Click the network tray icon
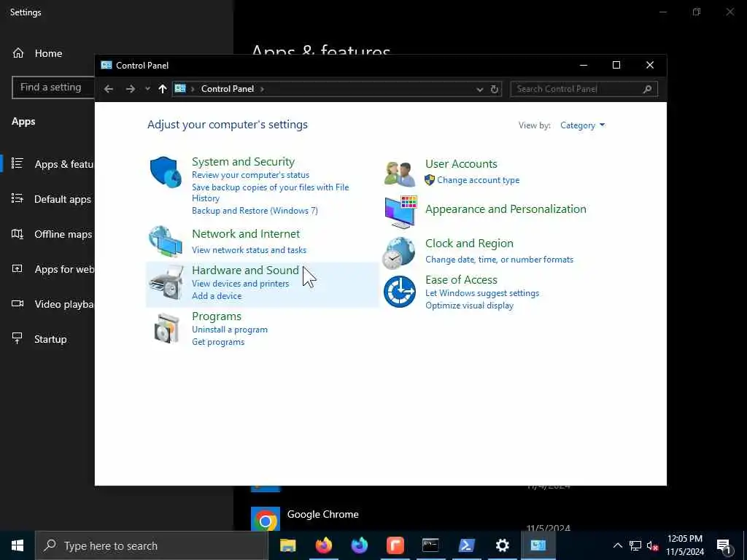This screenshot has height=560, width=747. click(635, 546)
